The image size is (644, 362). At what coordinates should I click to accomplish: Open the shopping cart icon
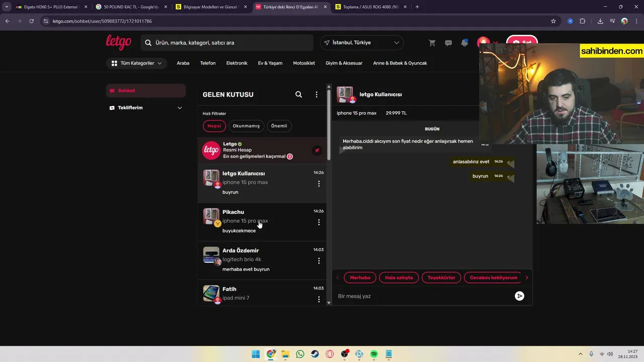point(432,43)
